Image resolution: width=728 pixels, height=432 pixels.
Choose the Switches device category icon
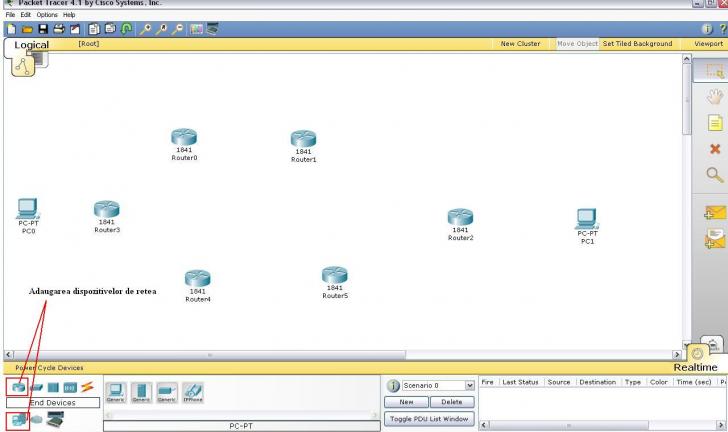(36, 387)
